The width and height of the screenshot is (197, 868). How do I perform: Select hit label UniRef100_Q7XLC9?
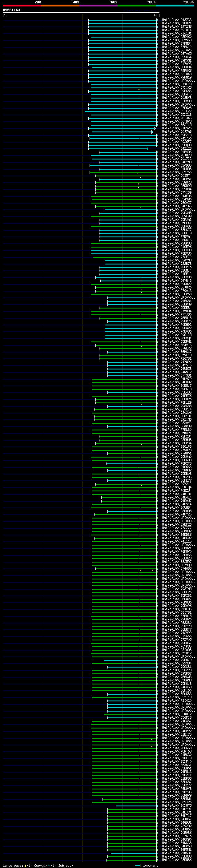coord(176,84)
